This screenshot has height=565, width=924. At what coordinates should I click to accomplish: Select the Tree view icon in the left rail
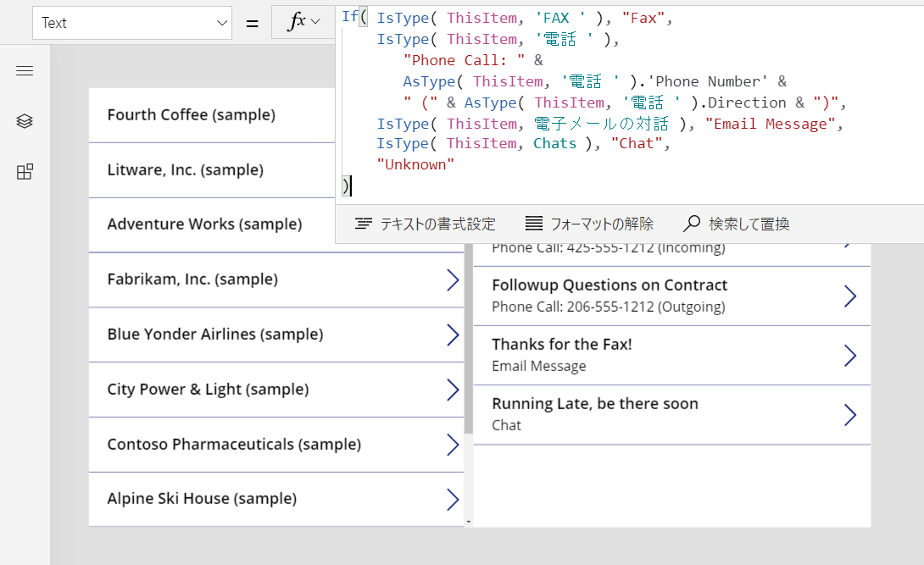point(25,121)
